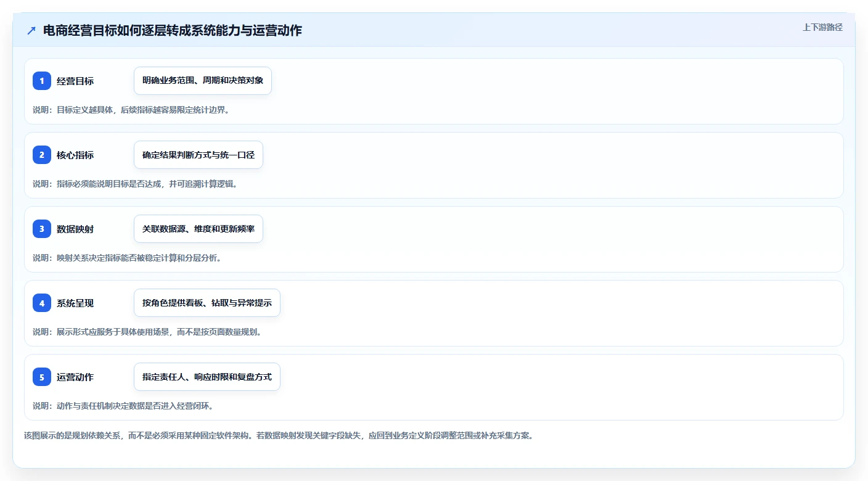Click step number badge 5
Image resolution: width=868 pixels, height=481 pixels.
coord(42,377)
